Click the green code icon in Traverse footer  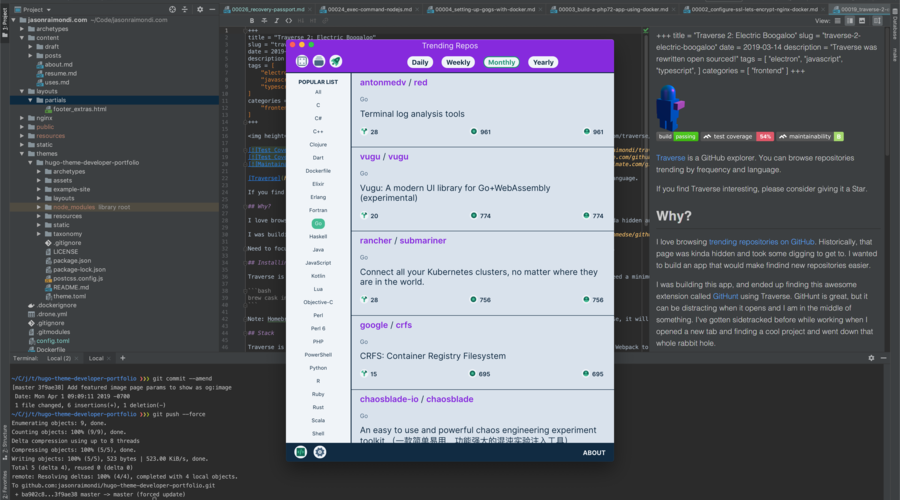click(301, 452)
